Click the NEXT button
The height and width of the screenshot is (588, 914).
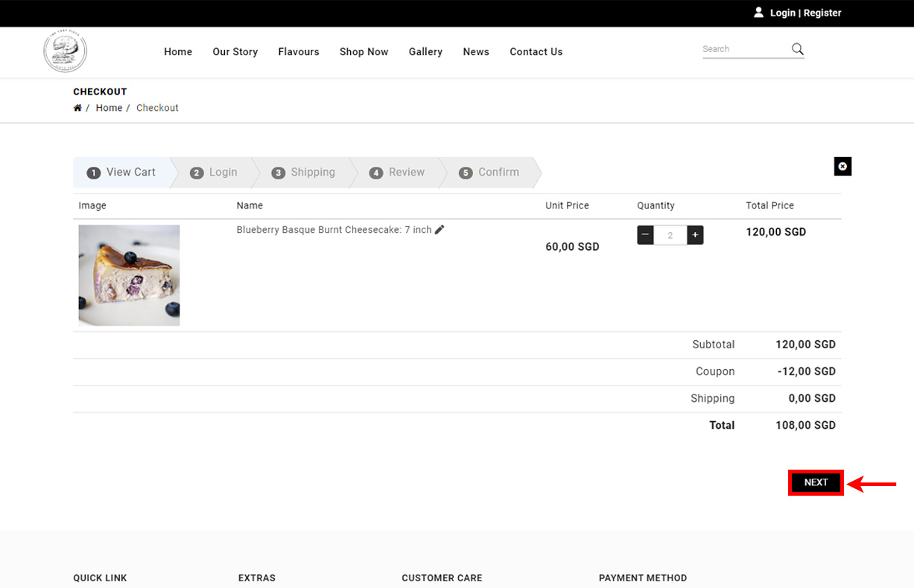point(816,482)
